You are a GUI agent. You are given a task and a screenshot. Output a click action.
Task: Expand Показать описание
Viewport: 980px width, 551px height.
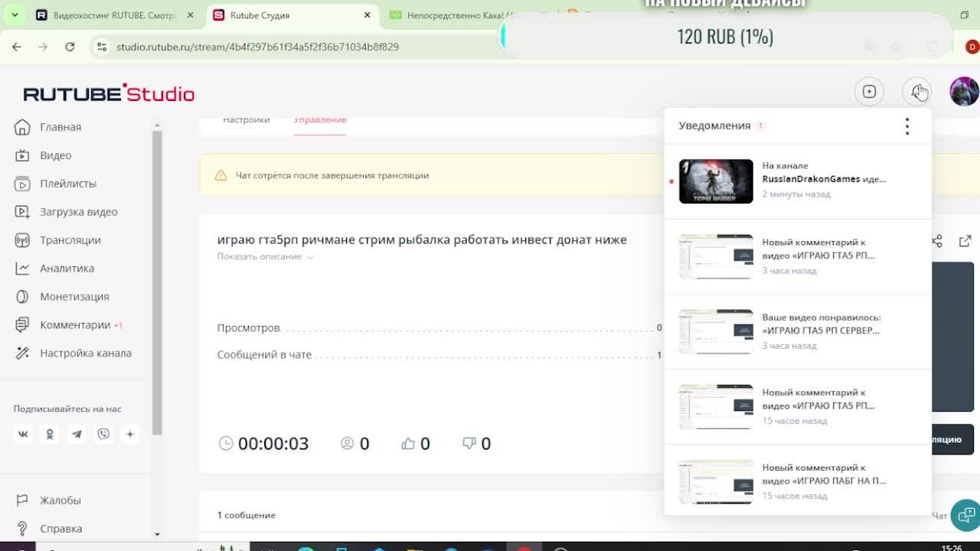[x=265, y=257]
